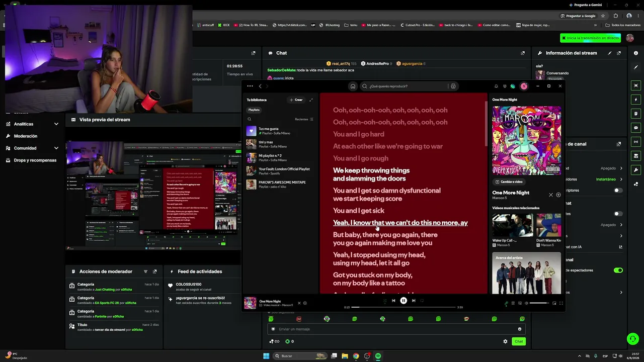Expand Tu biblioteca to full view
This screenshot has width=644, height=362.
point(311,100)
